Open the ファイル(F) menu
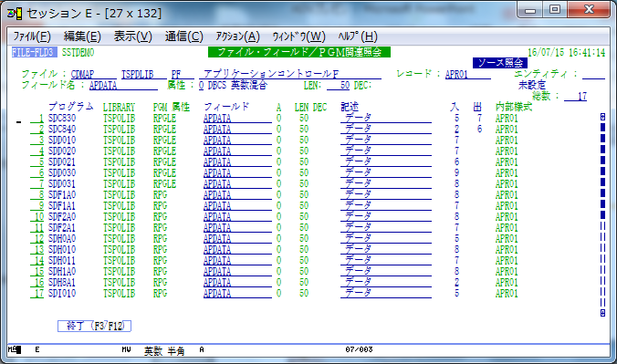This screenshot has height=364, width=617. [32, 36]
